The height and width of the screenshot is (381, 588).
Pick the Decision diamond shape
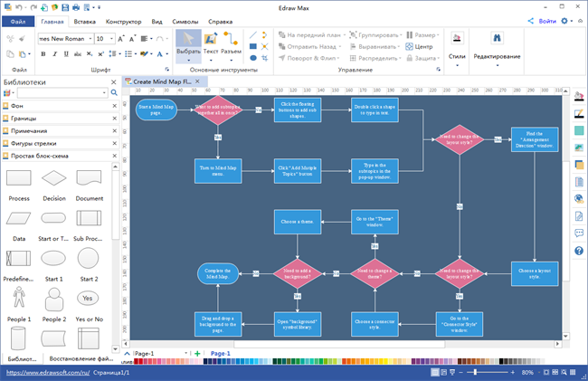coord(54,179)
